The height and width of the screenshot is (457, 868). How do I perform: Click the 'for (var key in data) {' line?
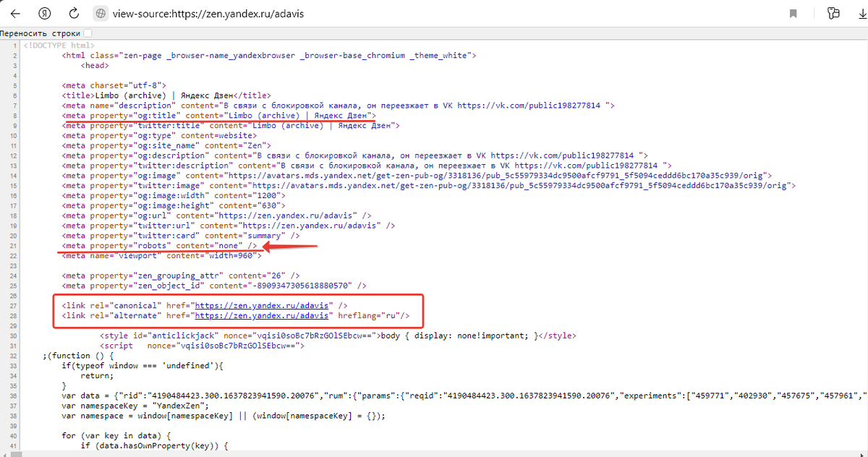tap(116, 436)
